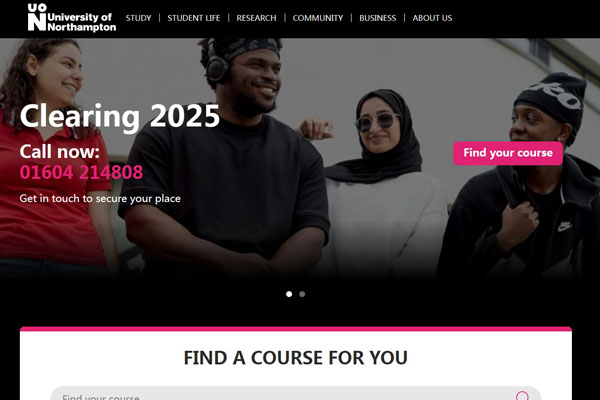Switch to the first carousel slide dot
Image resolution: width=600 pixels, height=400 pixels.
point(289,294)
